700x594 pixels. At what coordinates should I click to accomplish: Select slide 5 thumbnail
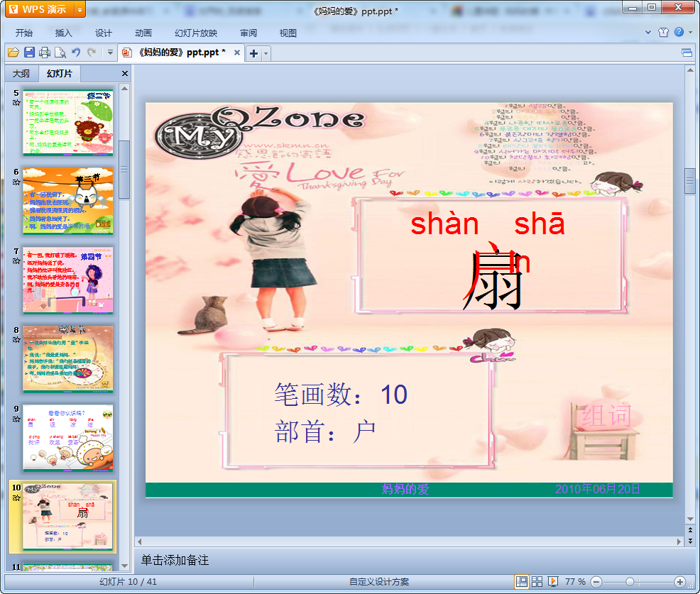pos(68,122)
